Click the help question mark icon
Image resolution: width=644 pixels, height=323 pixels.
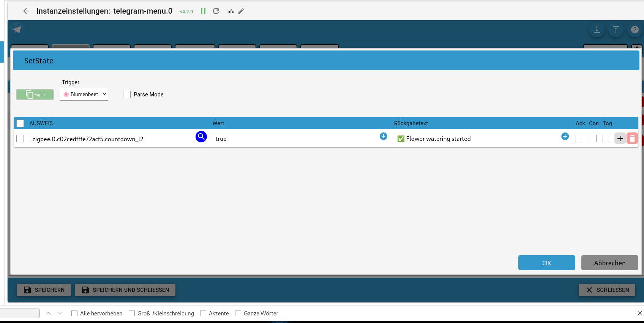coord(635,30)
